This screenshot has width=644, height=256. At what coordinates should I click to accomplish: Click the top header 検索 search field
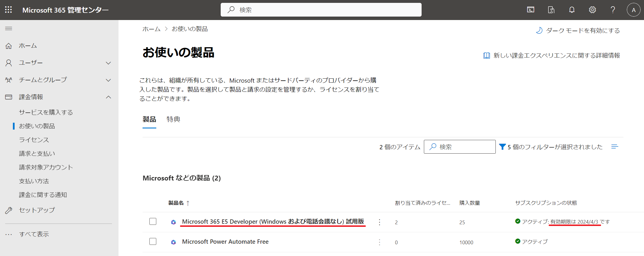point(321,10)
